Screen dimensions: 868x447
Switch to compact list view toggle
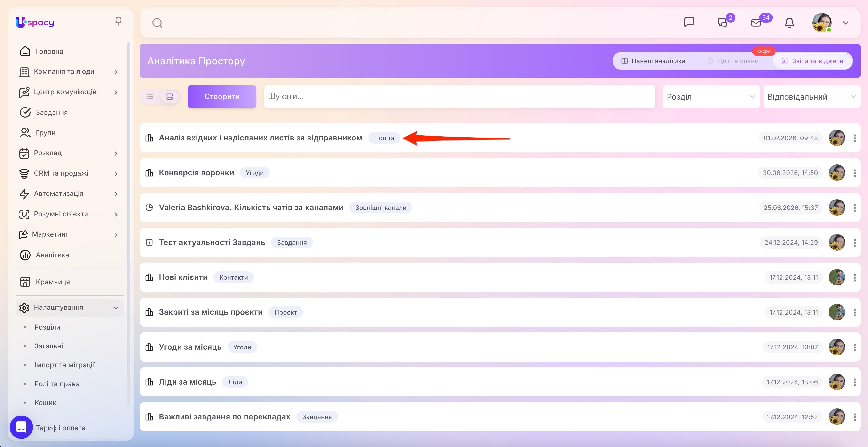click(150, 97)
